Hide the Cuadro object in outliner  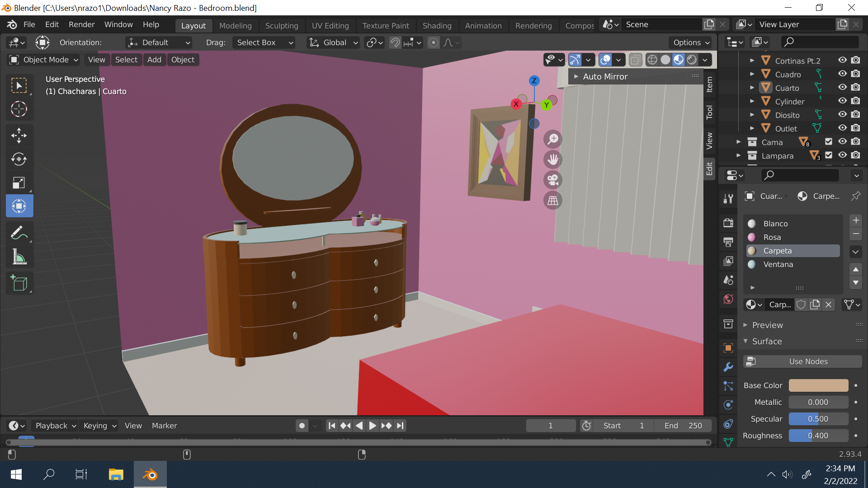coord(842,74)
